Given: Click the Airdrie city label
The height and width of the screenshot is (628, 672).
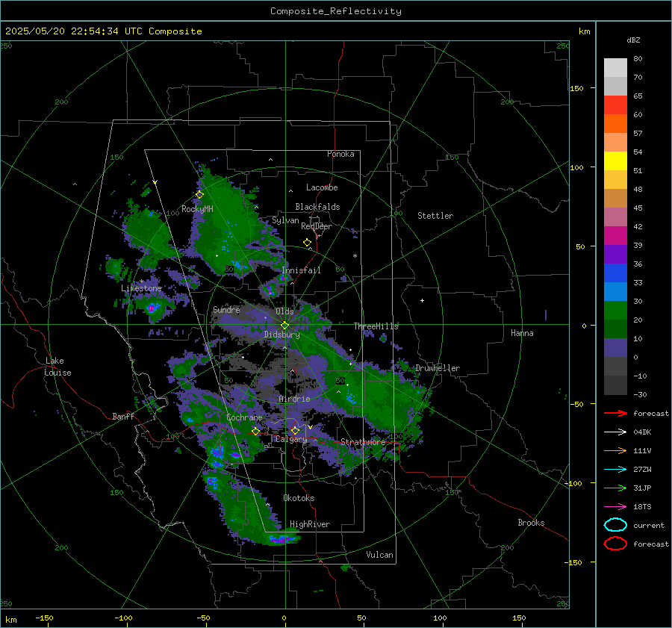Looking at the screenshot, I should [294, 399].
